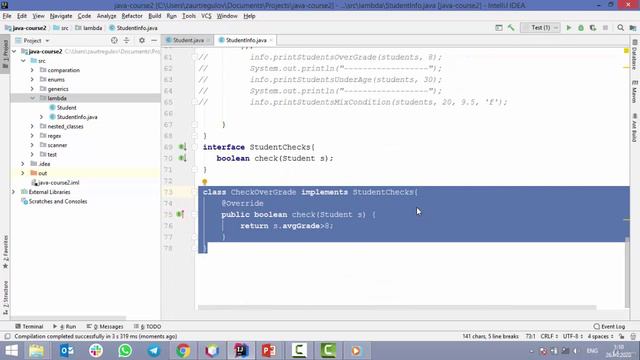
Task: Click the yellow warning stripe mark at the top of the editor's right edge
Action: click(x=626, y=51)
